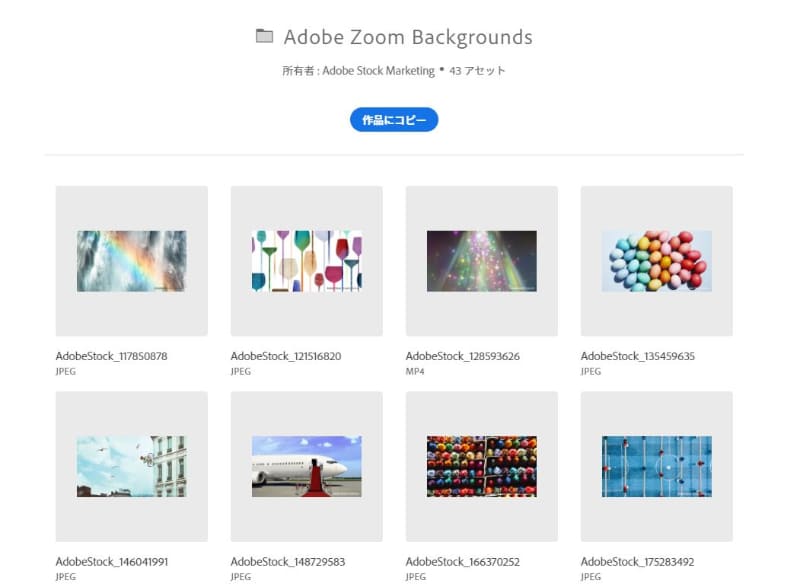Click the AdobeStock_128593626 file name
The height and width of the screenshot is (587, 800).
tap(462, 356)
